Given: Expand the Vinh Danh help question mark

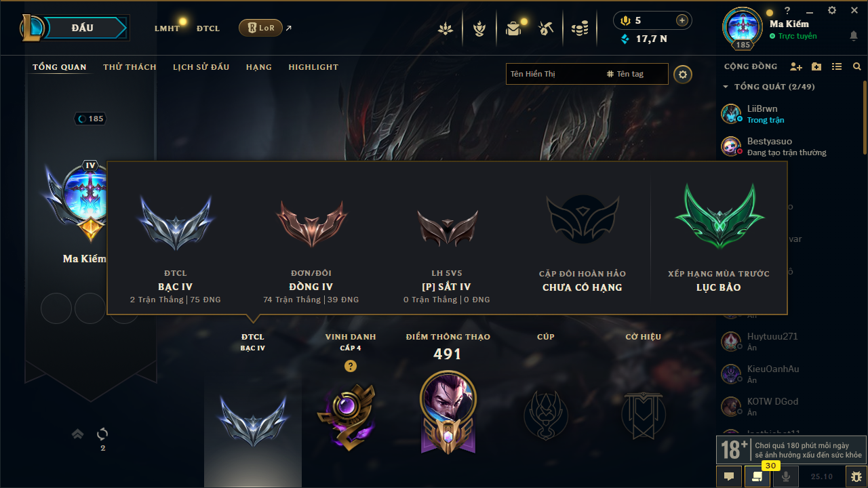Looking at the screenshot, I should 350,366.
